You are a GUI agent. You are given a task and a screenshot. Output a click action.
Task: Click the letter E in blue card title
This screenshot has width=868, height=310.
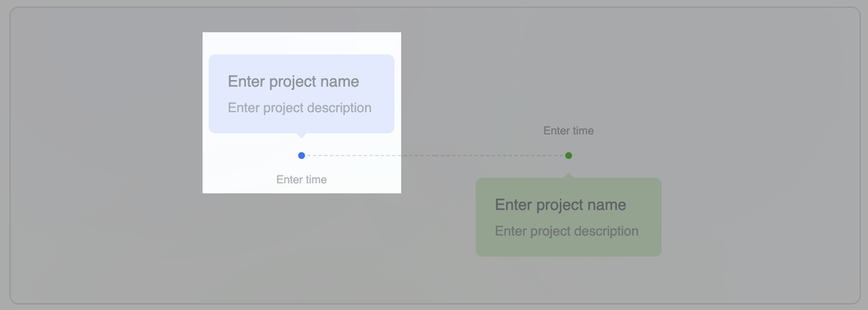(233, 81)
